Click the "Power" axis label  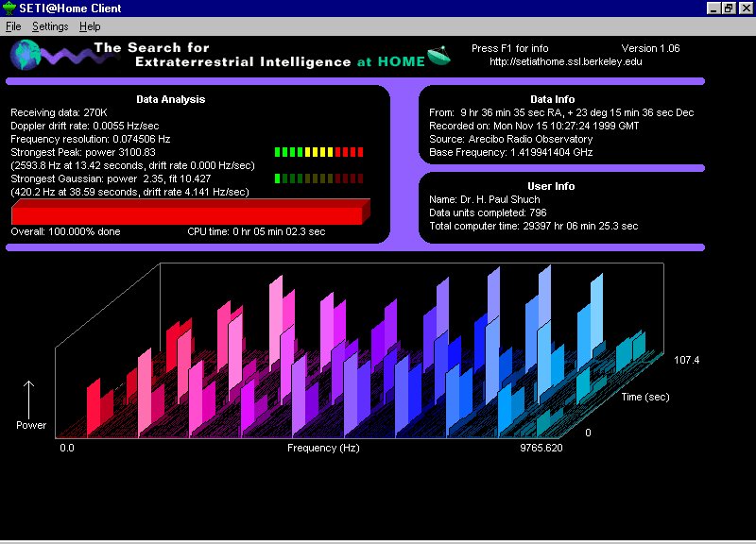31,425
